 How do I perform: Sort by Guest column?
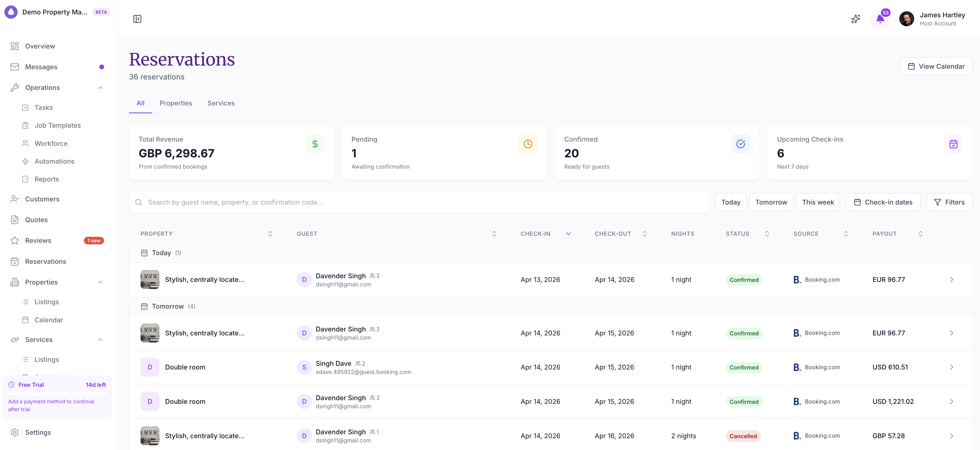(494, 234)
